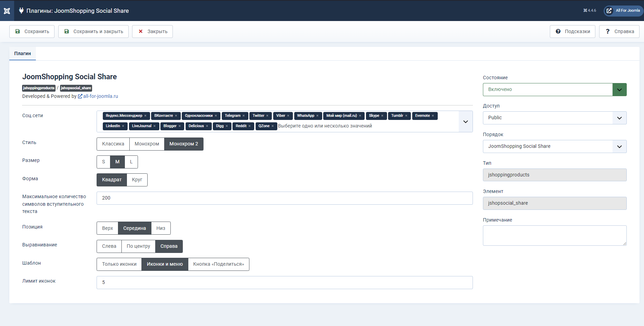Remove the Telegram tag
The height and width of the screenshot is (326, 644).
[x=244, y=116]
